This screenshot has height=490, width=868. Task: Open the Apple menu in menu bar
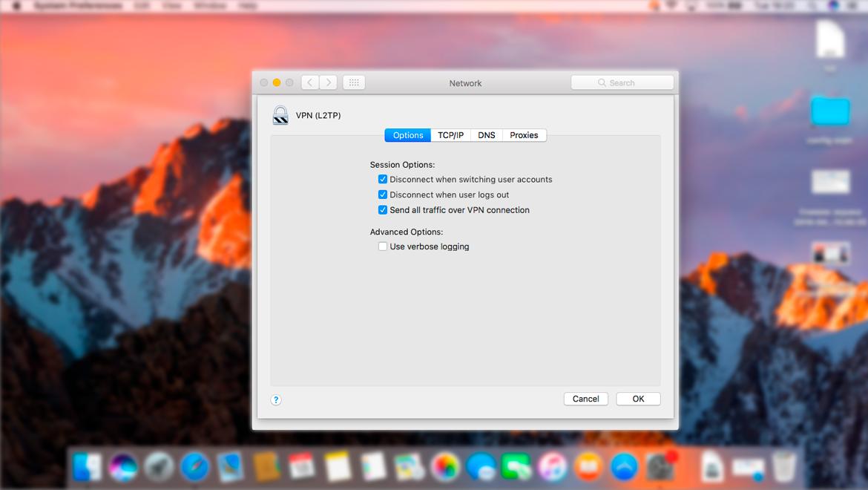[x=16, y=5]
